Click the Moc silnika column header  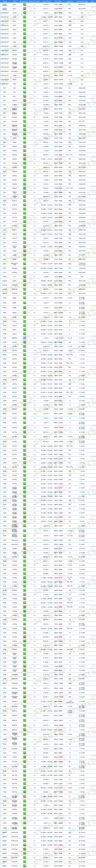tap(58, 1)
